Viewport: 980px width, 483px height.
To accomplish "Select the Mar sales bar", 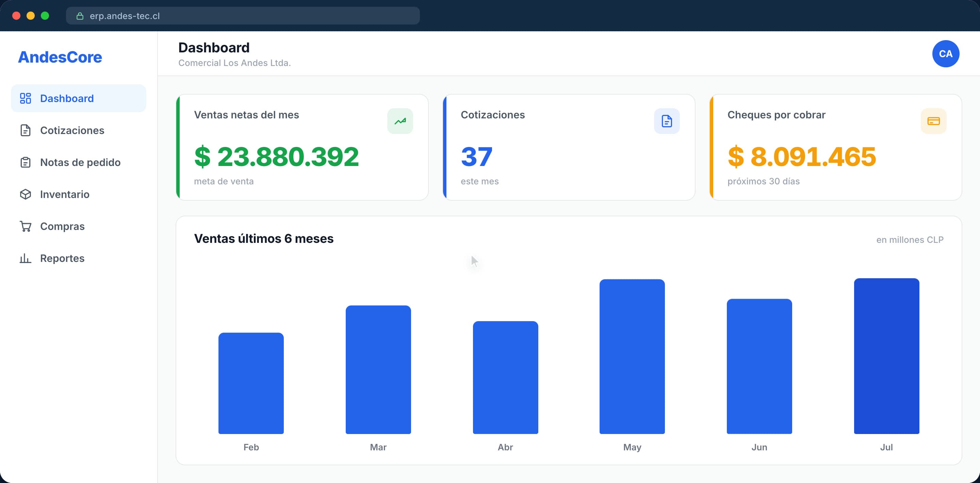I will [378, 369].
